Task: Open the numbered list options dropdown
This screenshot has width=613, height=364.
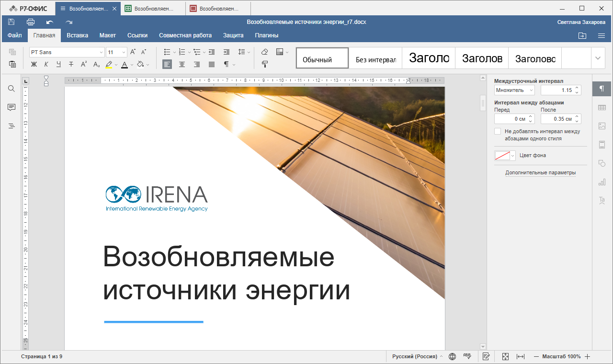Action: [x=189, y=52]
